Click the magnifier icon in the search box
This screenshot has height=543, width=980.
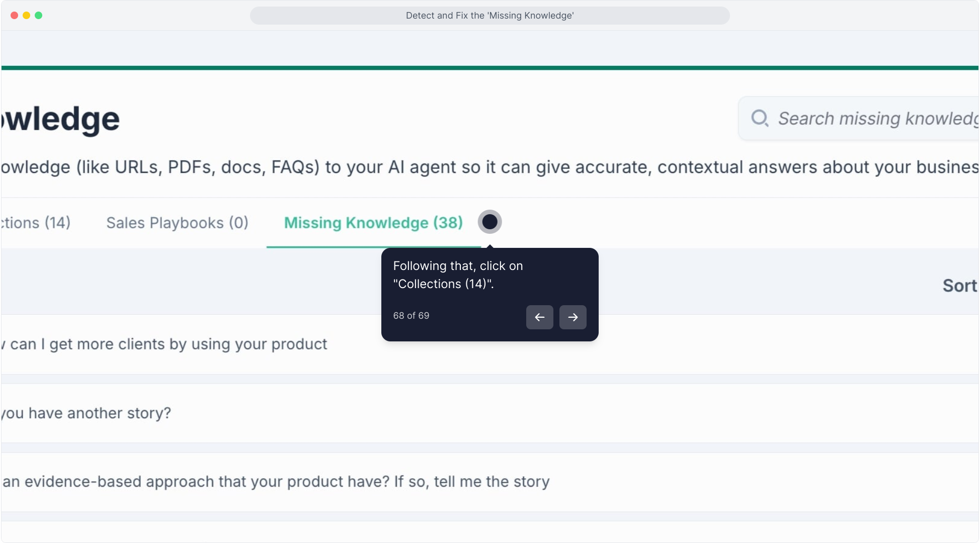click(759, 118)
